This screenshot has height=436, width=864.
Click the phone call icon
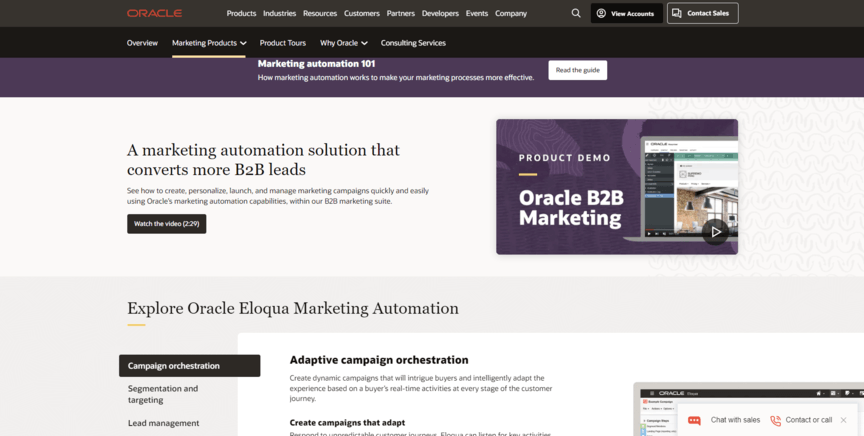[x=775, y=421]
